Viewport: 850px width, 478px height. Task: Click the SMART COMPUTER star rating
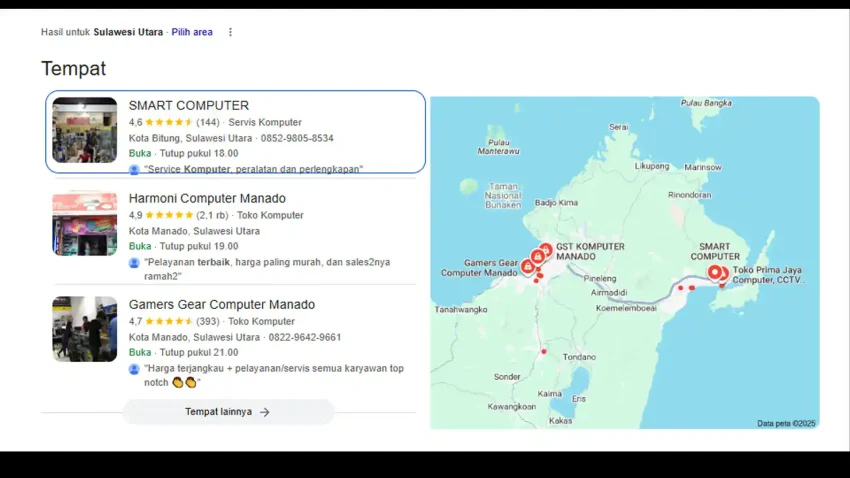(x=169, y=122)
